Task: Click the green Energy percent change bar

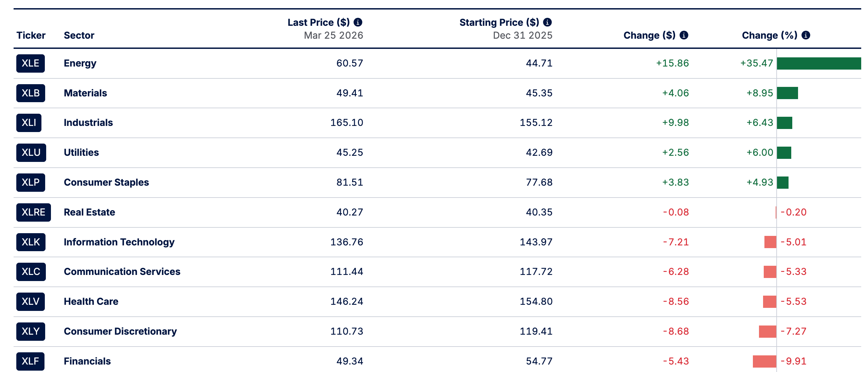Action: (x=818, y=63)
